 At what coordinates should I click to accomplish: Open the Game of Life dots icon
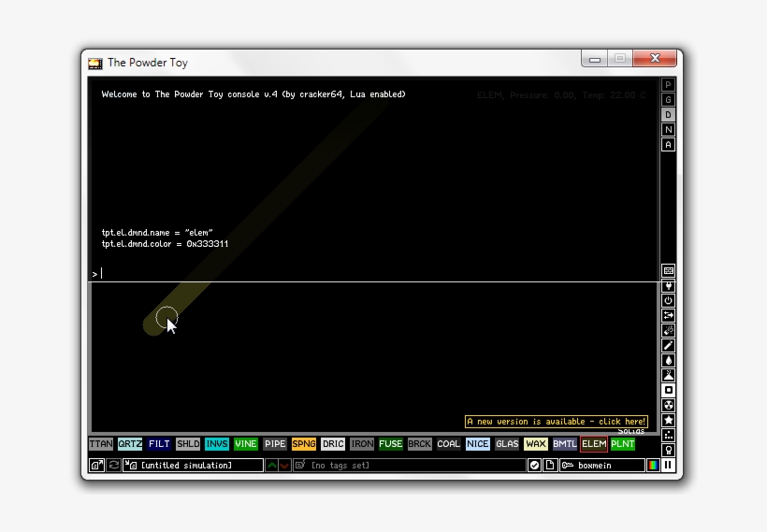click(x=668, y=435)
